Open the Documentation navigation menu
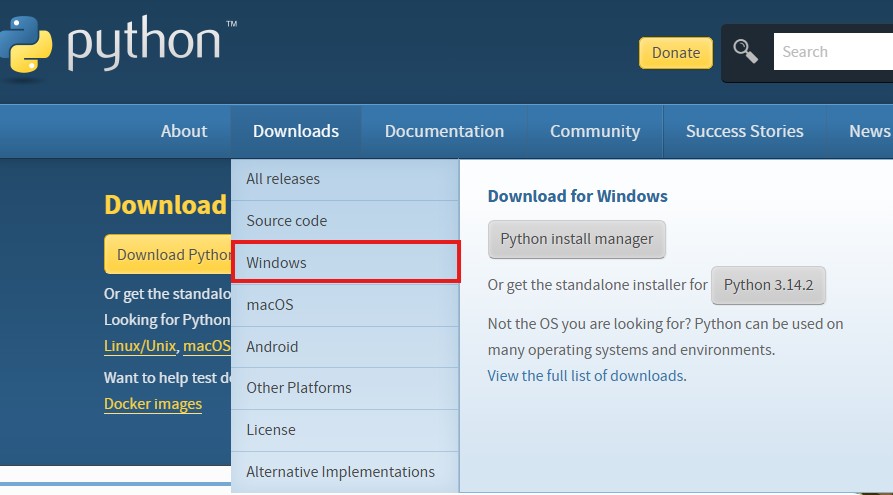Viewport: 893px width, 495px height. point(444,131)
